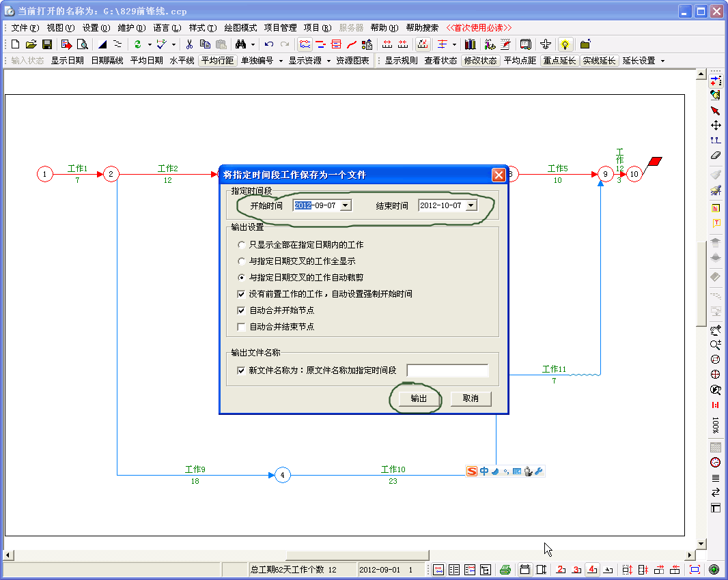
Task: Open the dropdown next to the blue checkmark icon
Action: (x=173, y=44)
